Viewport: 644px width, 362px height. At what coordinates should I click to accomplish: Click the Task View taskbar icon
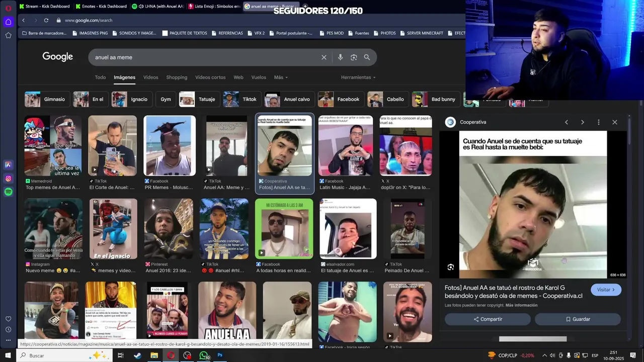121,355
